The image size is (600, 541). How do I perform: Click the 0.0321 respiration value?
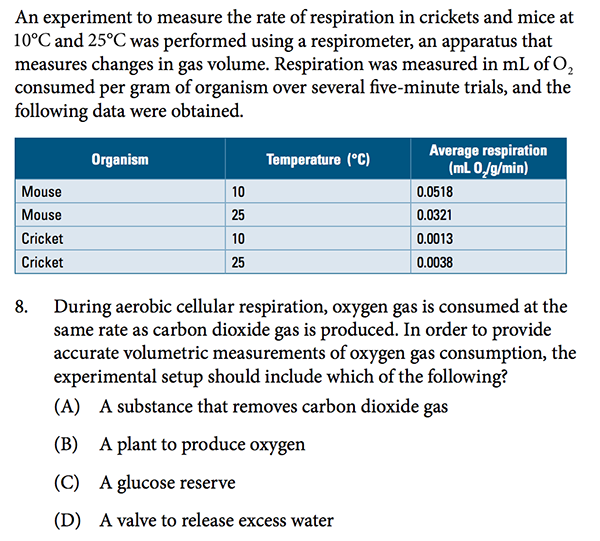click(x=435, y=215)
